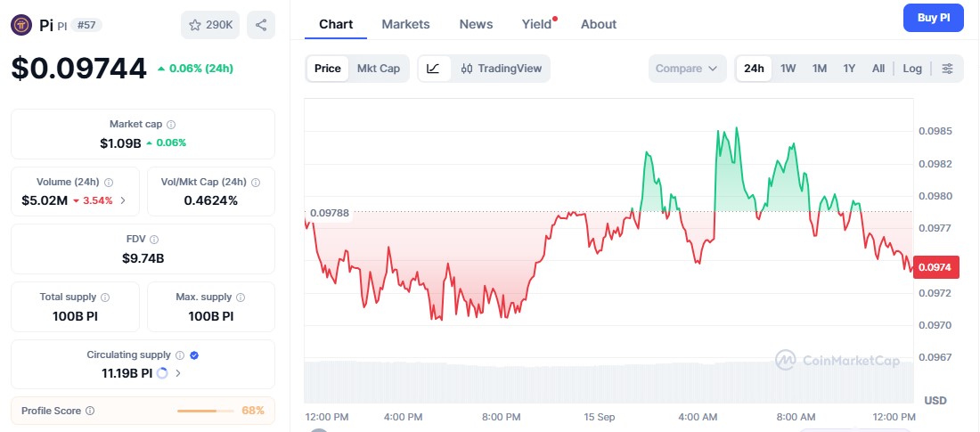Click the 0.09788 opening price label
Screen dimensions: 980x432
click(x=330, y=213)
